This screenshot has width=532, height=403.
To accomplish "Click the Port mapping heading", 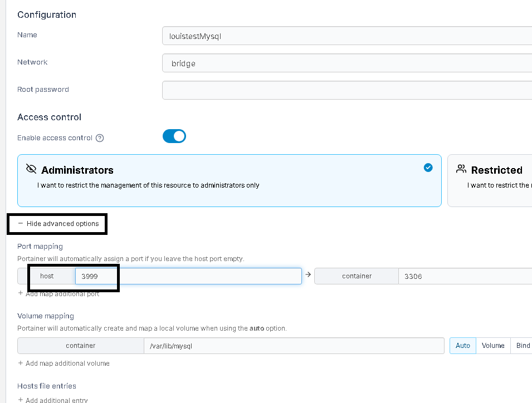I will point(40,247).
